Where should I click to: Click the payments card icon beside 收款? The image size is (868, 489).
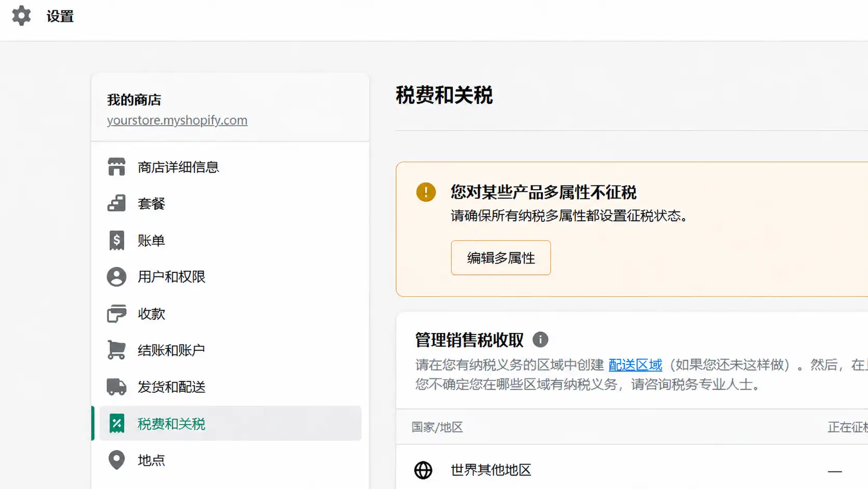116,313
